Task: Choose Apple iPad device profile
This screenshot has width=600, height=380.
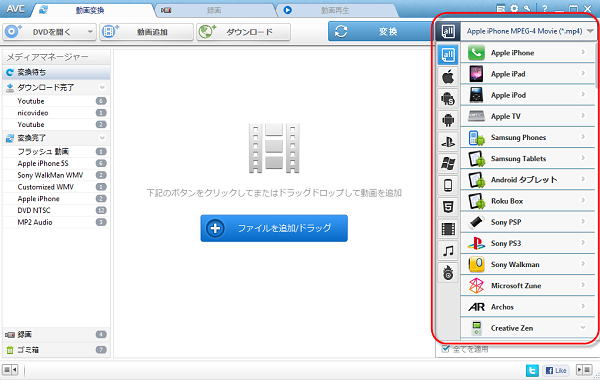Action: (x=528, y=74)
